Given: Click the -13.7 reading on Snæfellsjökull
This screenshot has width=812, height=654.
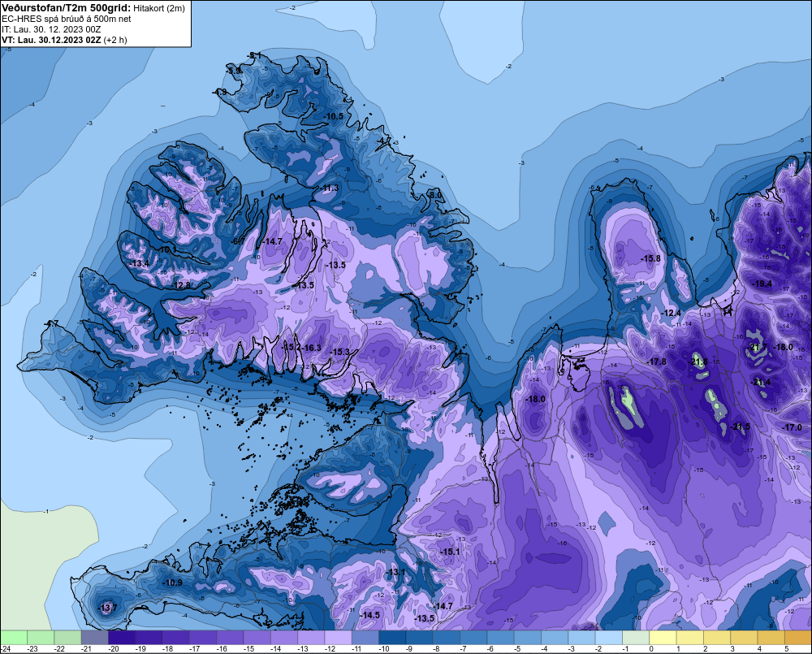Looking at the screenshot, I should [108, 608].
